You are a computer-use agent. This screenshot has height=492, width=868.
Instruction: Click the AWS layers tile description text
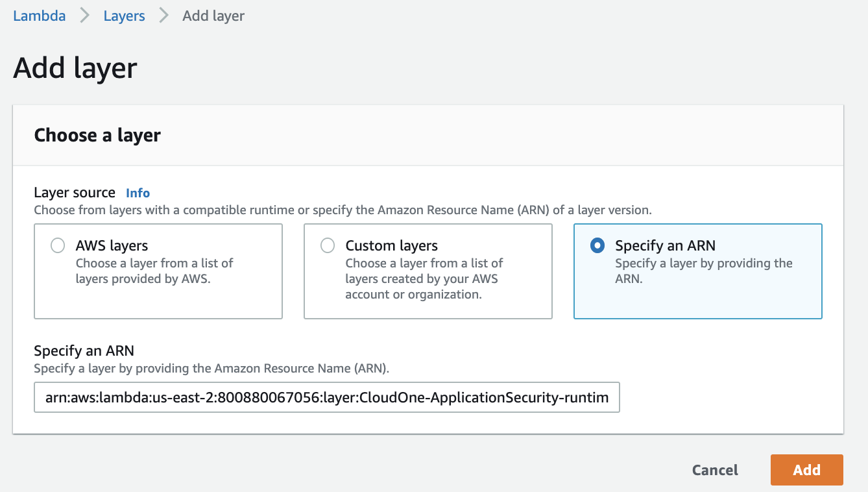[154, 271]
